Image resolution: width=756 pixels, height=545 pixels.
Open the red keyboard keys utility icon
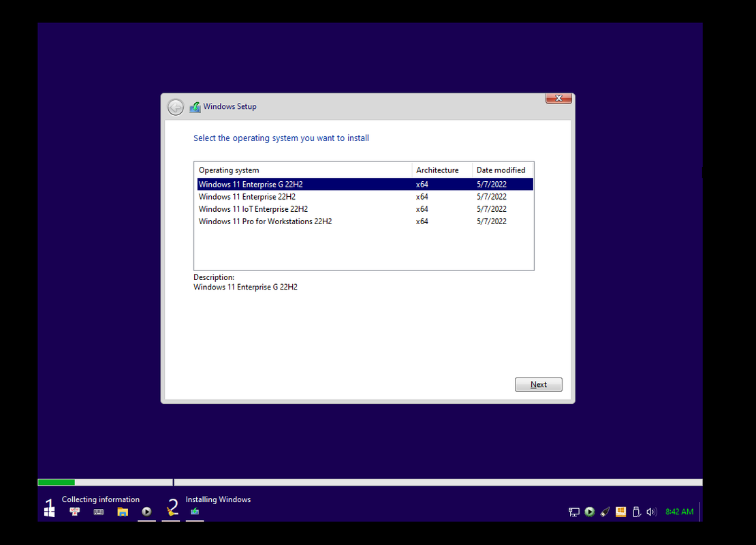[x=75, y=512]
